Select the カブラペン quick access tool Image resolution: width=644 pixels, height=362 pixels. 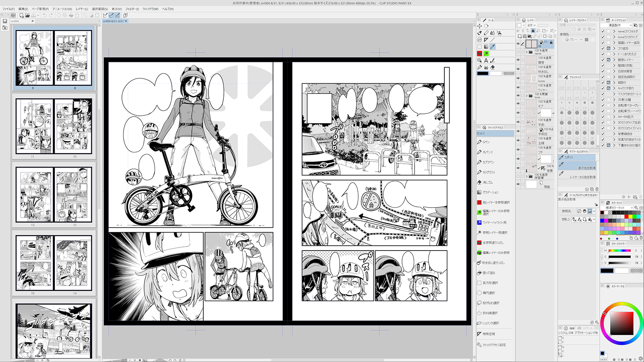coord(485,162)
